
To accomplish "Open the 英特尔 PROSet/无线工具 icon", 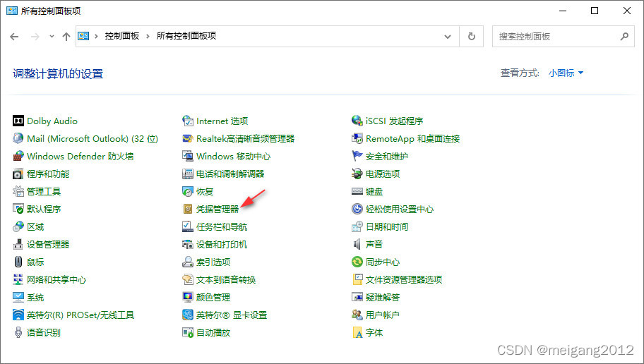I will pos(18,315).
